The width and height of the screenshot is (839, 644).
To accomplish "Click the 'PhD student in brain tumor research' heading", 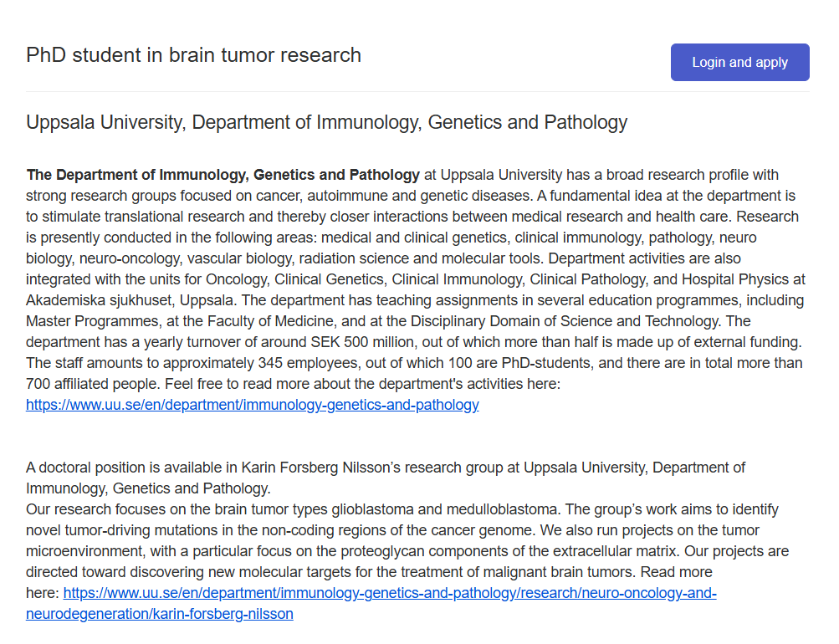I will click(193, 55).
